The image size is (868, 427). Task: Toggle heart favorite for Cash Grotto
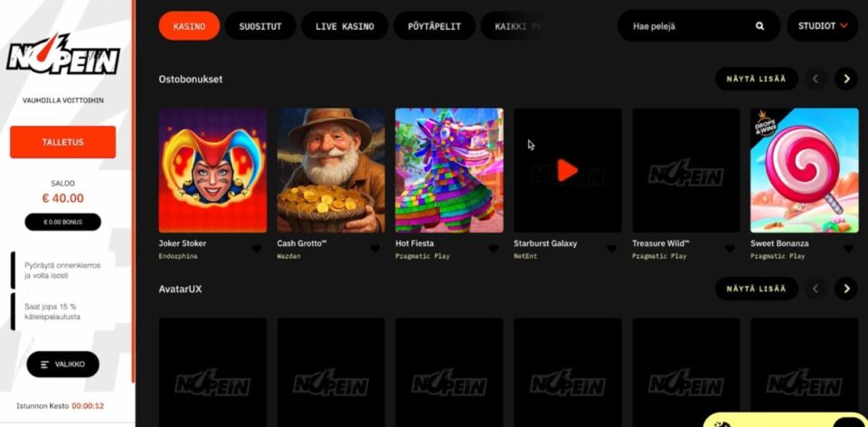point(375,249)
